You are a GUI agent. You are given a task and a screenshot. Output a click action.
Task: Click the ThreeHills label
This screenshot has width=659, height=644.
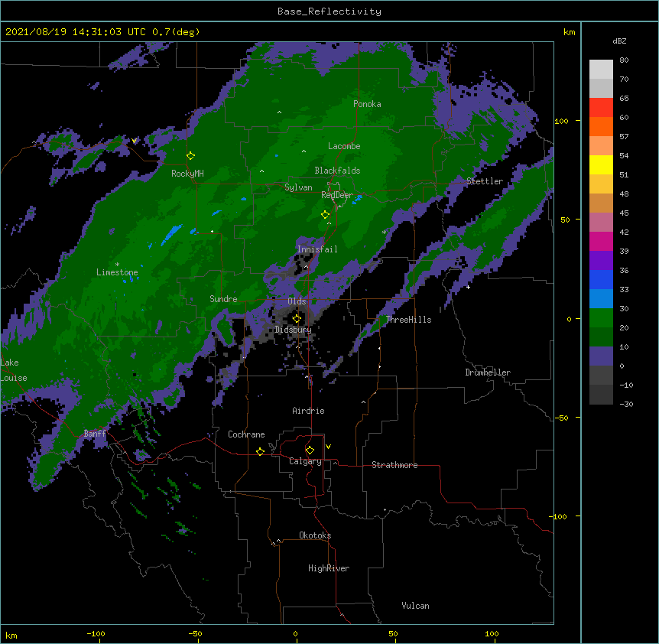click(408, 320)
